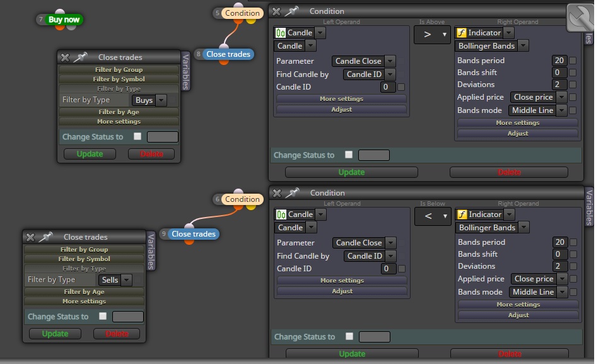Close the Sells Close trades panel
This screenshot has width=608, height=364.
30,237
